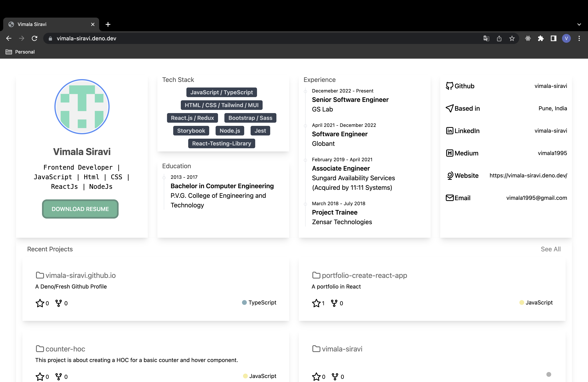
Task: Open the browser Extensions puzzle icon
Action: point(541,38)
